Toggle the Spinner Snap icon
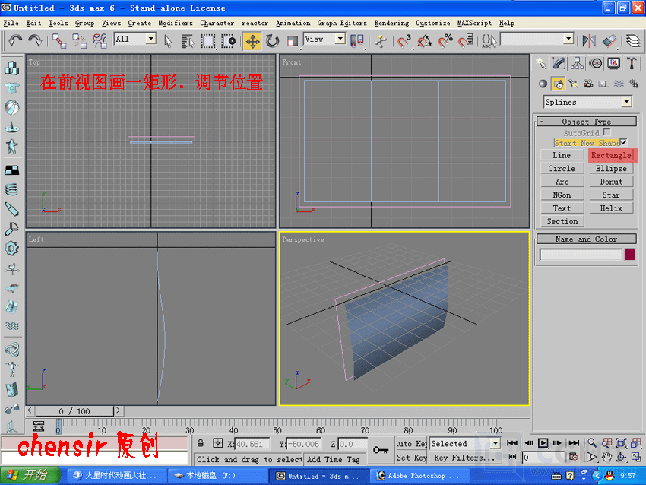This screenshot has height=485, width=646. (x=466, y=41)
